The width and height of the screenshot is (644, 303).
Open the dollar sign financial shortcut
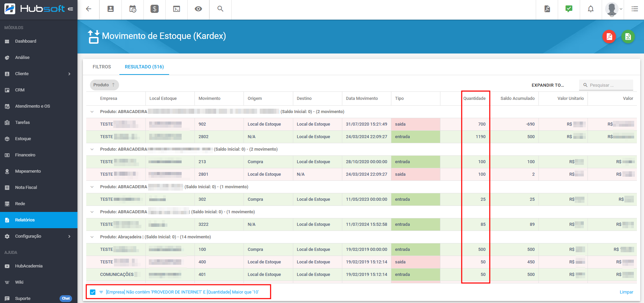click(155, 9)
